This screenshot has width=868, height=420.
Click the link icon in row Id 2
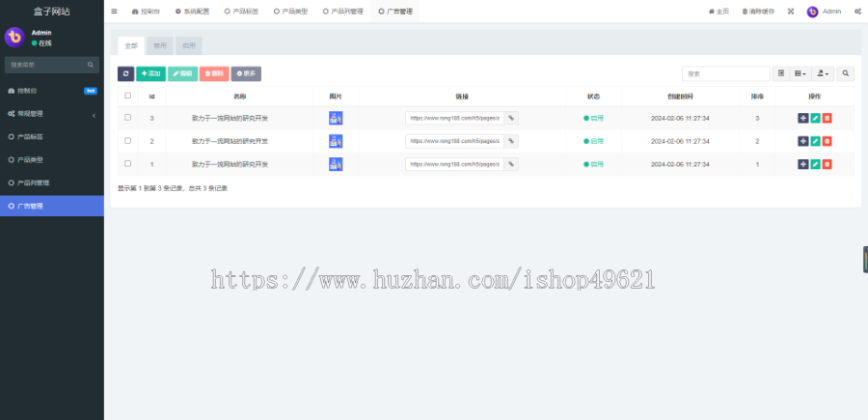[511, 141]
